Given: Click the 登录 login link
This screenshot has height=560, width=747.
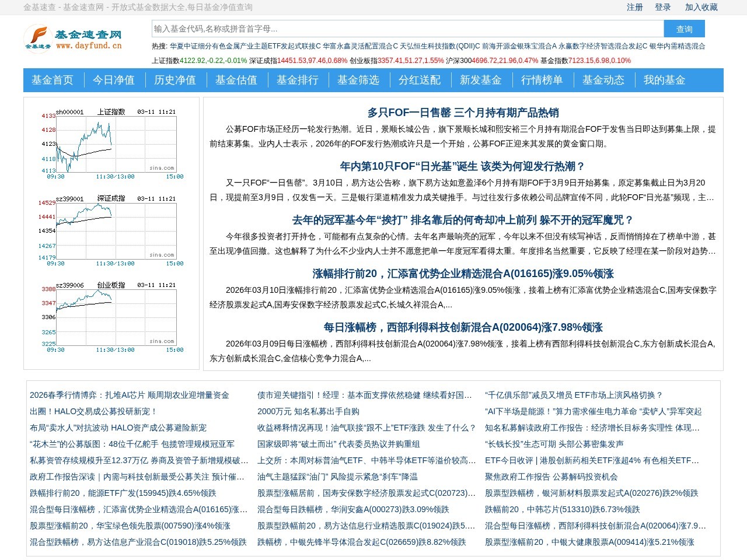Looking at the screenshot, I should pyautogui.click(x=662, y=8).
